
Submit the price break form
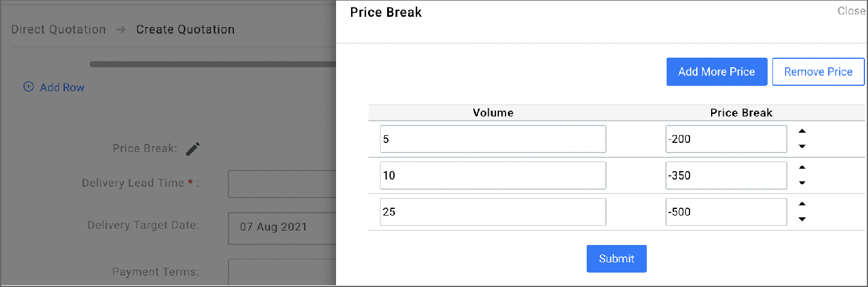coord(616,259)
